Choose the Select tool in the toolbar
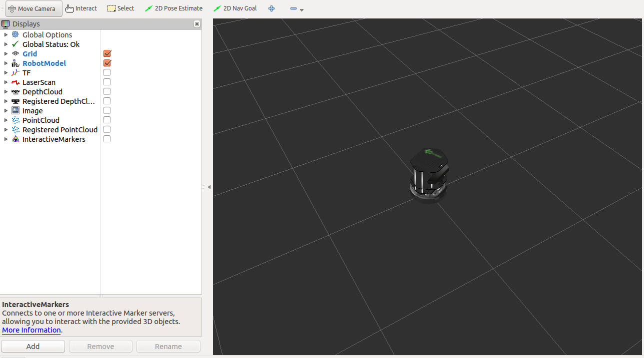This screenshot has height=358, width=644. coord(120,8)
